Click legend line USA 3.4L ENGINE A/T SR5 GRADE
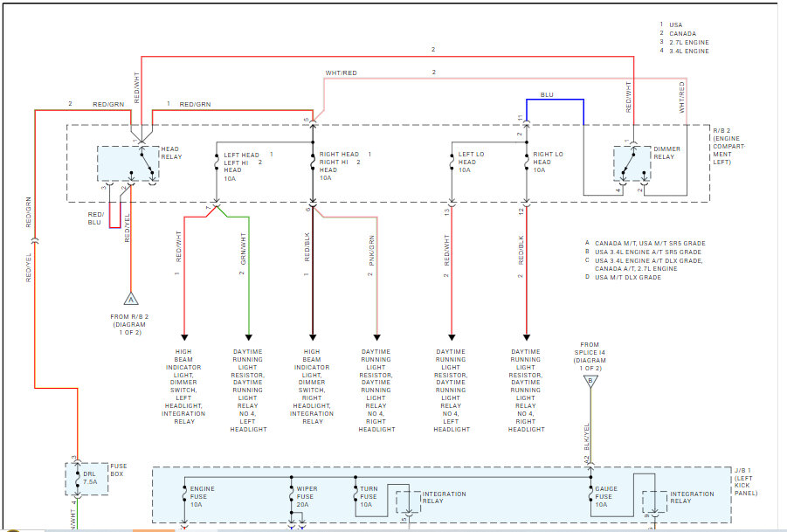The height and width of the screenshot is (532, 787). [648, 252]
